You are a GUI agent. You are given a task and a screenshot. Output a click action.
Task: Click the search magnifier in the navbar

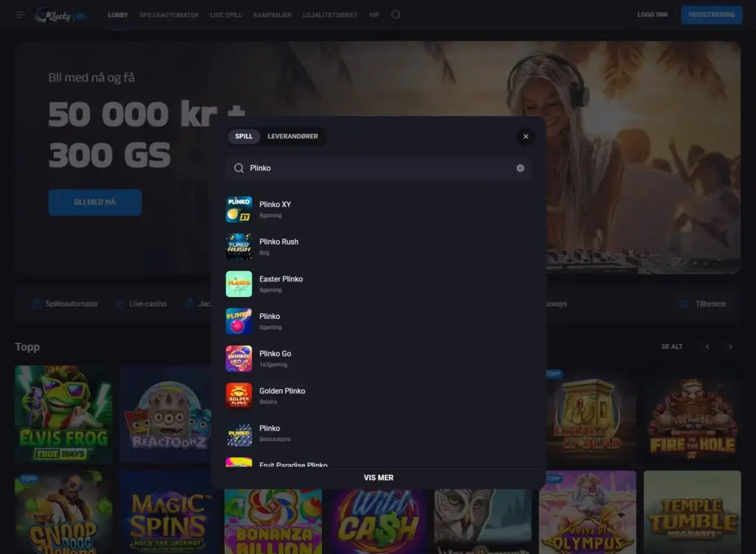(x=396, y=15)
